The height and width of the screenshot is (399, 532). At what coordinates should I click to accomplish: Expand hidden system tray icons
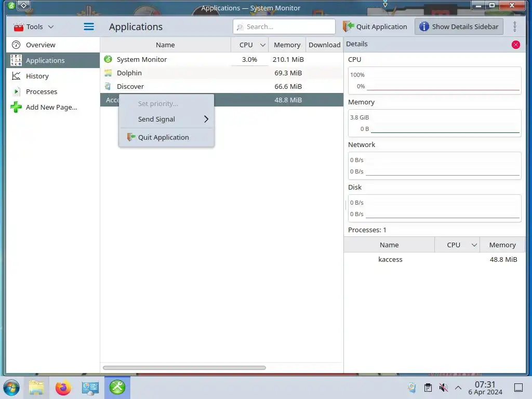(x=458, y=388)
